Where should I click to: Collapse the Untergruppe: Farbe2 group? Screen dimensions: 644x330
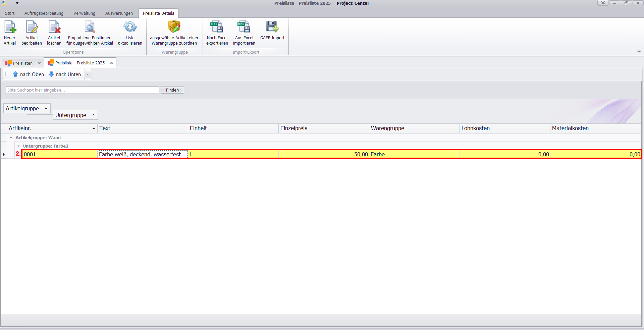tap(18, 146)
